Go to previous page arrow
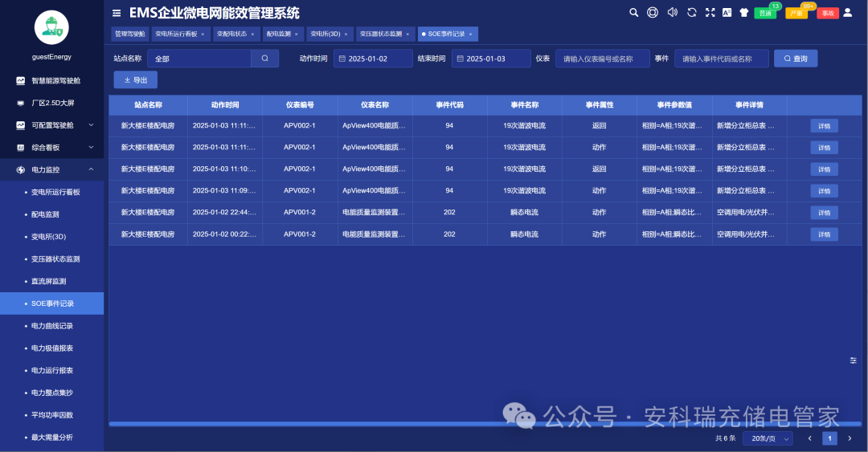Image resolution: width=868 pixels, height=452 pixels. (x=809, y=438)
